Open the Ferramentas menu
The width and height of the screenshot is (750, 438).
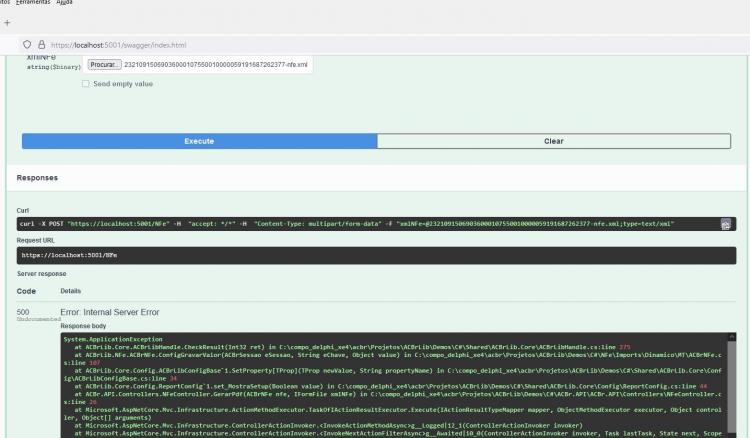click(33, 2)
